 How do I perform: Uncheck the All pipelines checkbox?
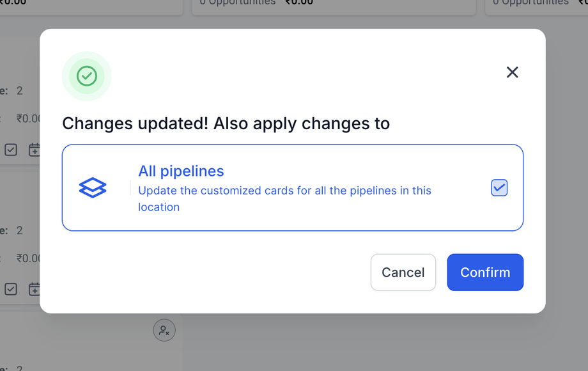pyautogui.click(x=499, y=187)
